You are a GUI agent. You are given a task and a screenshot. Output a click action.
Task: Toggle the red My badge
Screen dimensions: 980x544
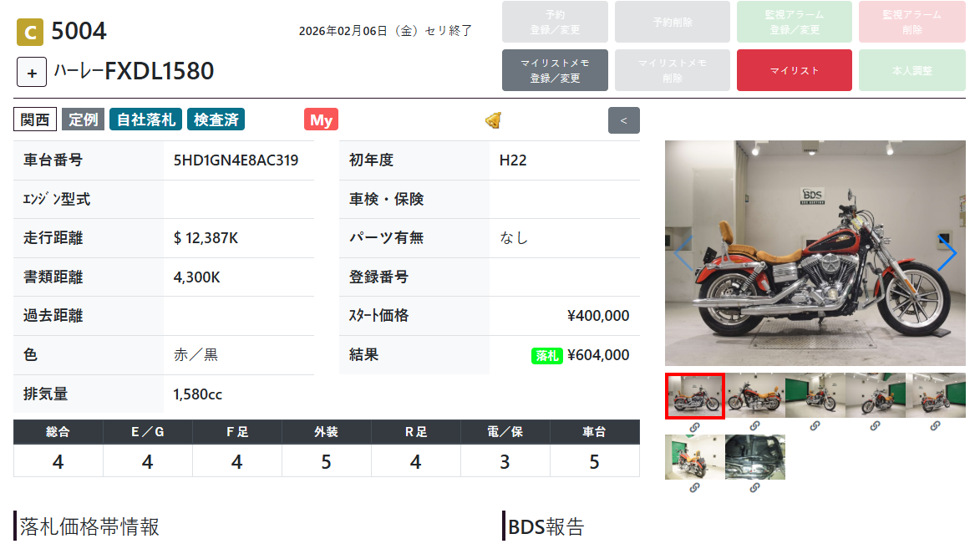[x=322, y=119]
